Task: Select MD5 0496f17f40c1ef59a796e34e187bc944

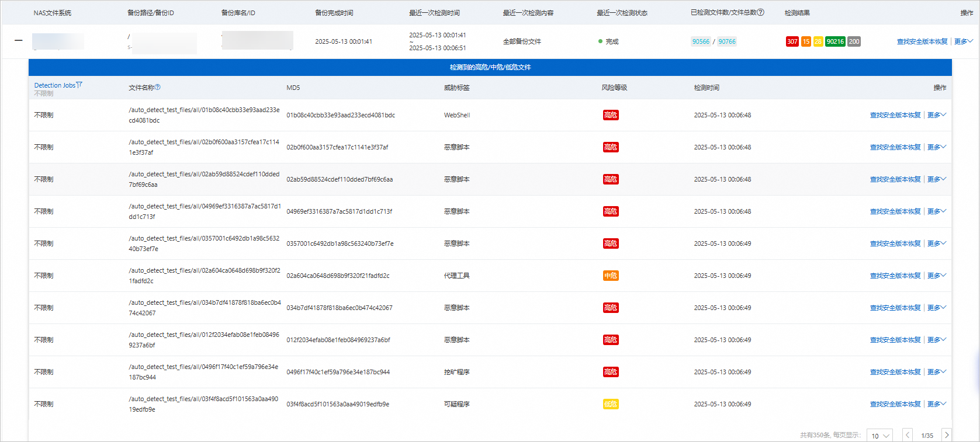Action: [338, 372]
